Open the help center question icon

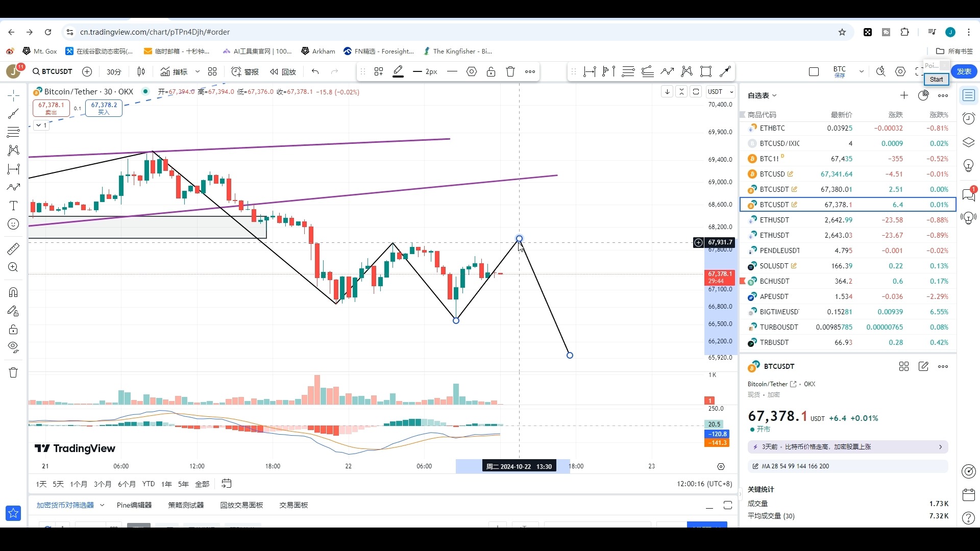tap(968, 518)
